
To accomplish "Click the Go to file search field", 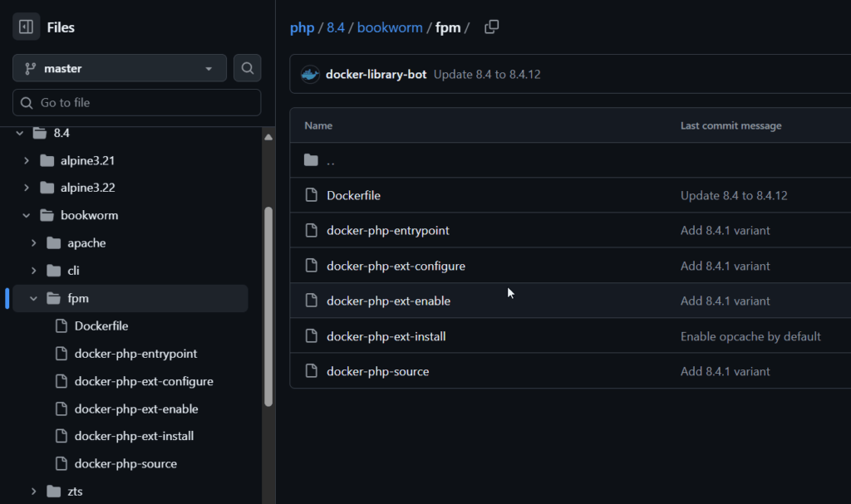I will click(x=137, y=103).
